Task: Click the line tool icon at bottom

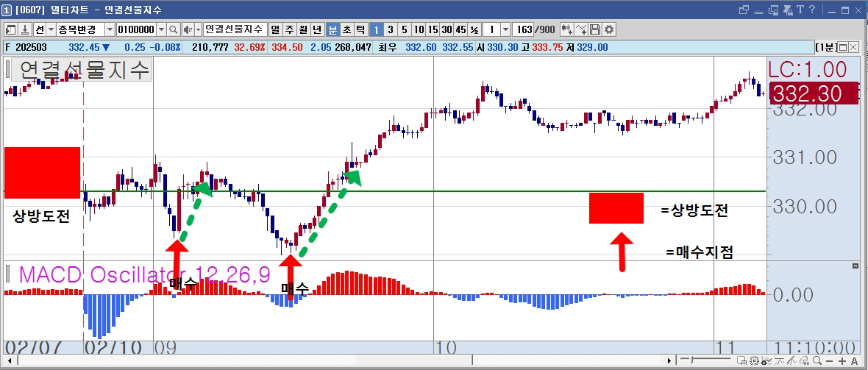Action: [x=779, y=360]
